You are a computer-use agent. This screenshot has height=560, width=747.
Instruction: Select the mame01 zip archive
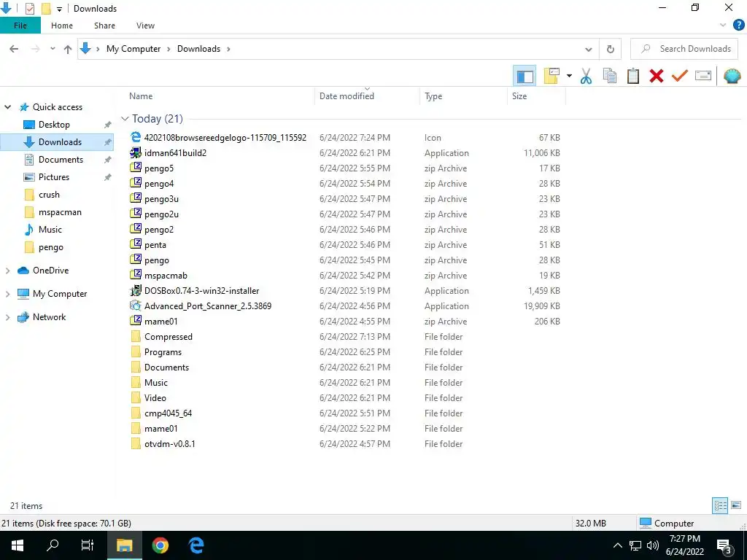[x=160, y=322]
